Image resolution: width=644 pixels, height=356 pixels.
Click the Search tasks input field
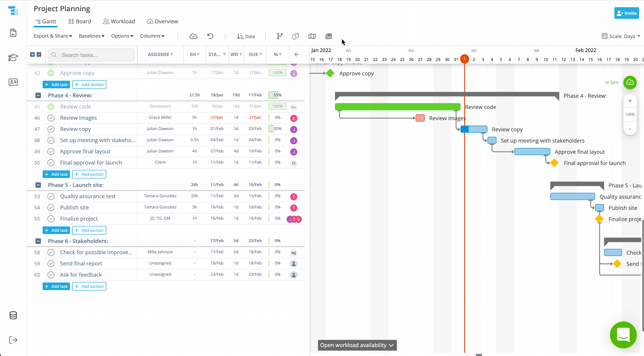91,55
